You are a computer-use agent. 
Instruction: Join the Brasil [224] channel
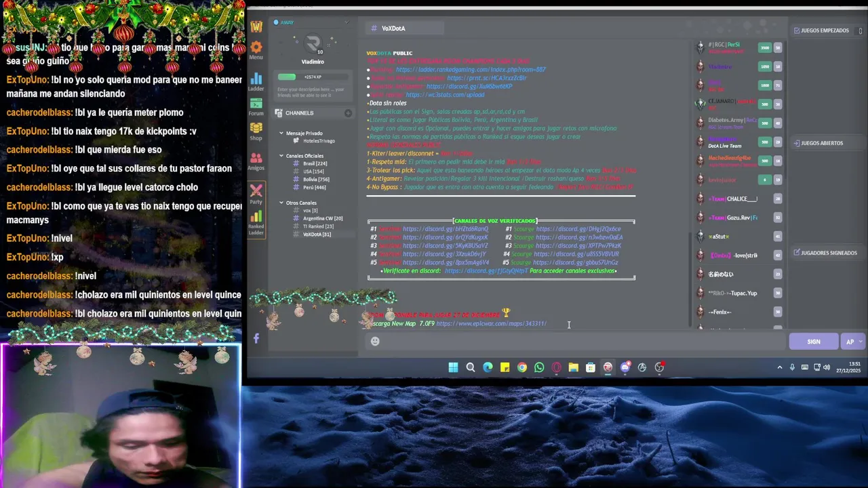coord(315,163)
